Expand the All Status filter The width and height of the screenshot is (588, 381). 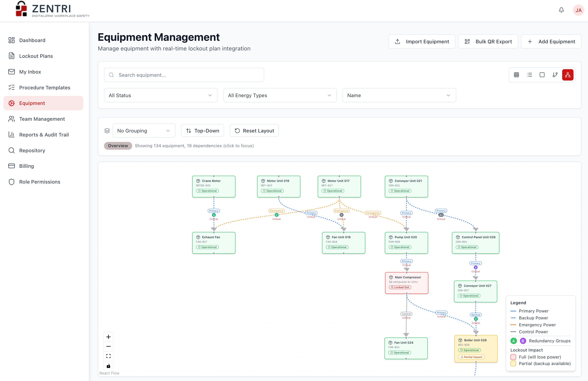160,95
